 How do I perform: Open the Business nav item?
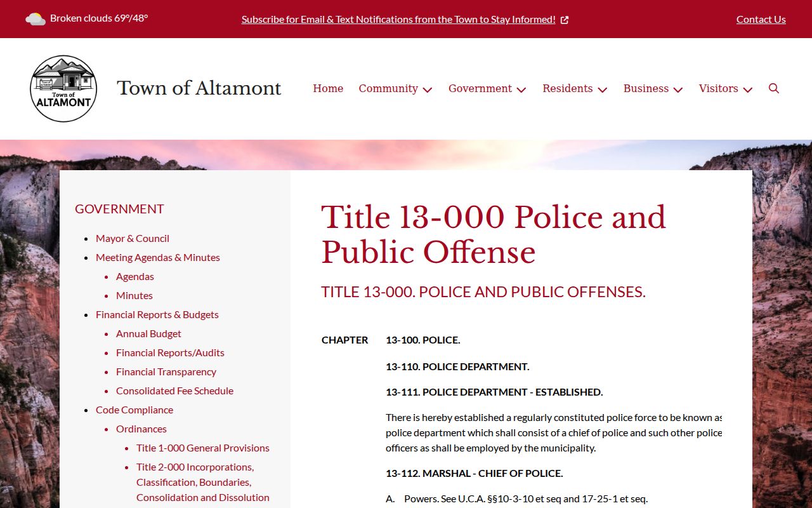(x=646, y=88)
